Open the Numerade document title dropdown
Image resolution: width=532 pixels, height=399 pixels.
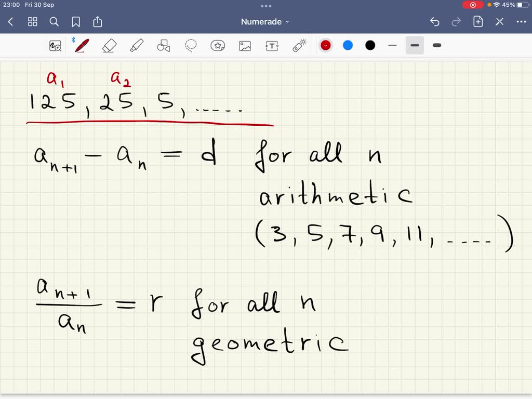click(265, 22)
